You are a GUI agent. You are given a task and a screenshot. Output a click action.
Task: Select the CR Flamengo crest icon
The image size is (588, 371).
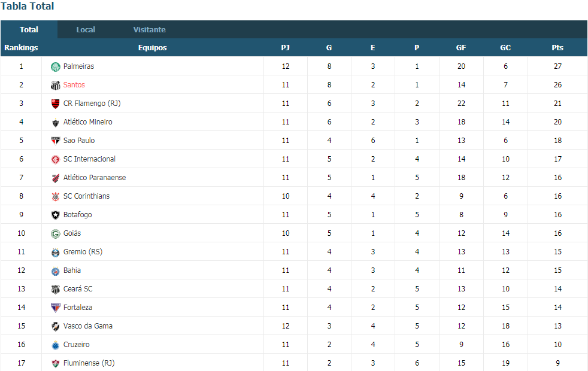pos(56,104)
